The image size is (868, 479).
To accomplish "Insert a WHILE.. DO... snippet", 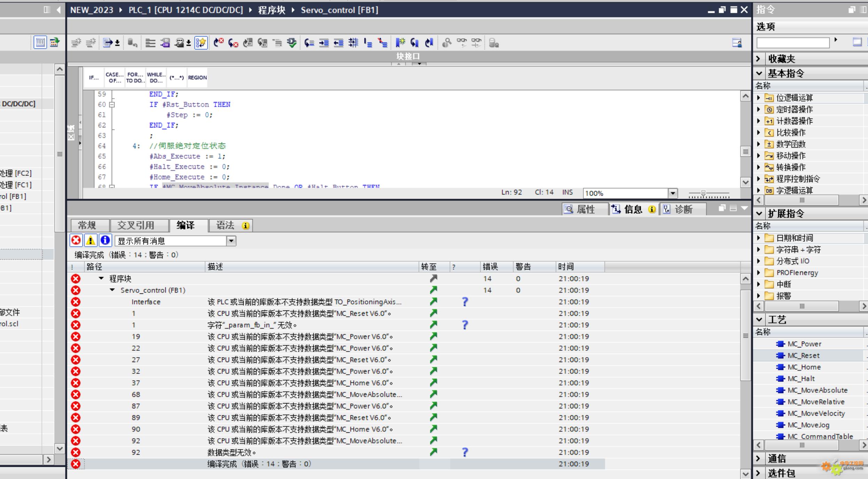I will pyautogui.click(x=156, y=78).
